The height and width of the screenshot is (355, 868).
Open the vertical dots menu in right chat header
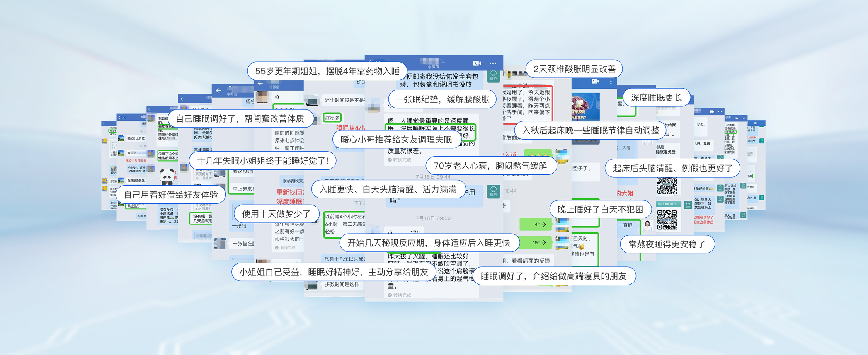[611, 81]
